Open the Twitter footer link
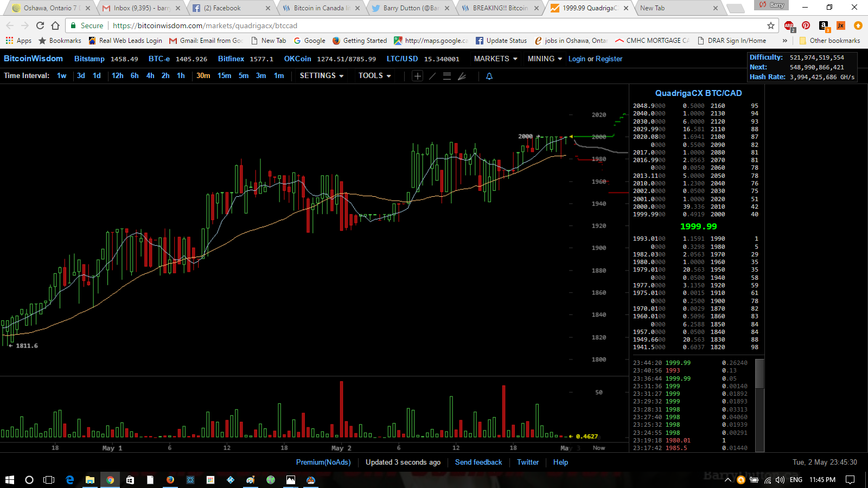Screen dimensions: 868x488 coord(528,462)
